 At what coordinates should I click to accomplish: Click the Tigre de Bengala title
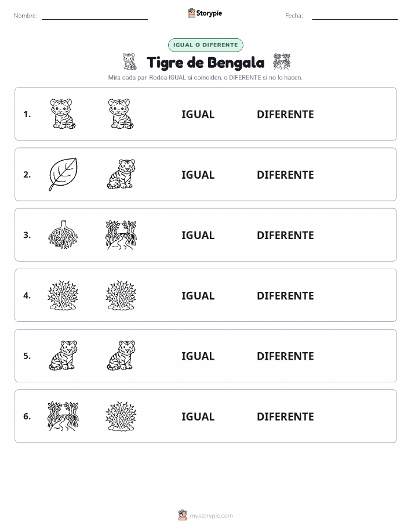[205, 63]
